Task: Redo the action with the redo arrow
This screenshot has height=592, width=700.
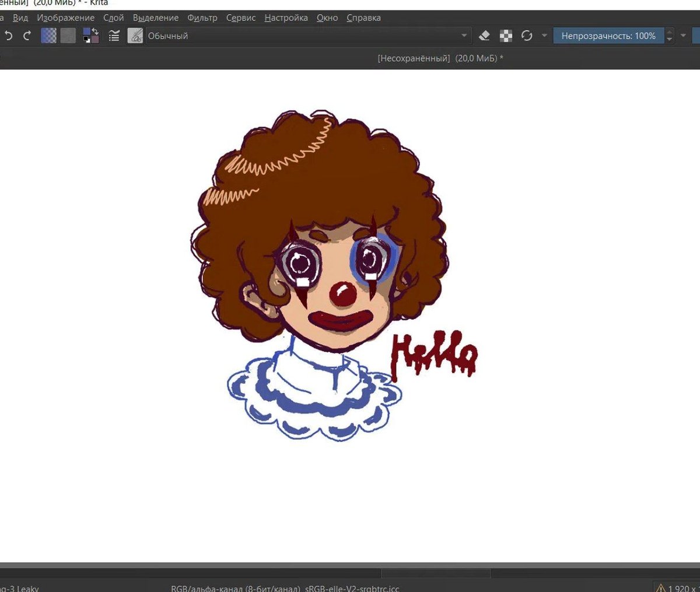Action: (27, 36)
